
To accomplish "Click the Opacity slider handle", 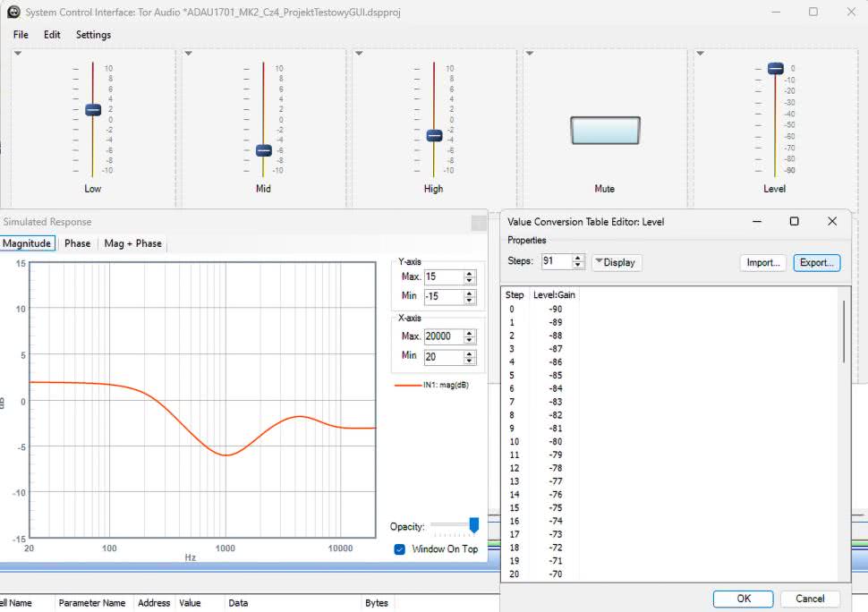I will 473,525.
